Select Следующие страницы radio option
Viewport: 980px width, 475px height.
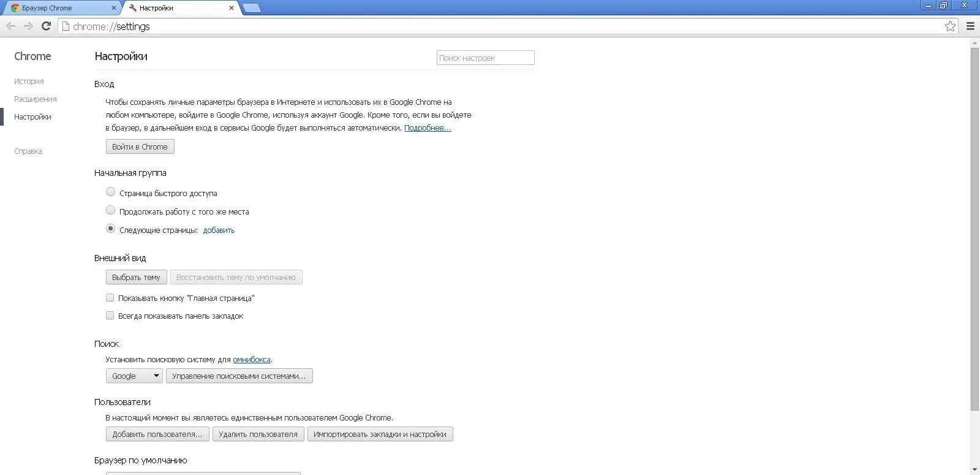110,229
